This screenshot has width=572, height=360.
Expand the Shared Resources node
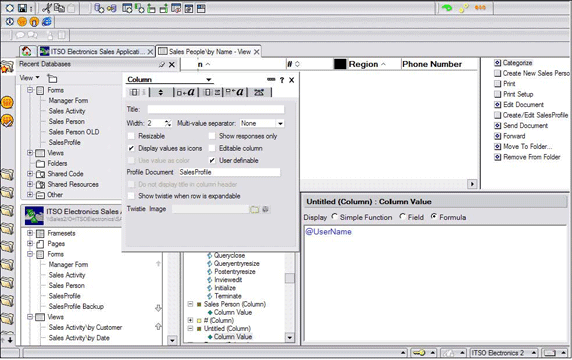[x=30, y=185]
